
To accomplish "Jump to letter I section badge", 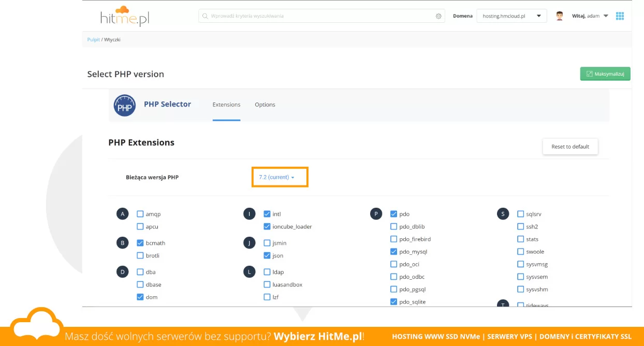I will [250, 214].
